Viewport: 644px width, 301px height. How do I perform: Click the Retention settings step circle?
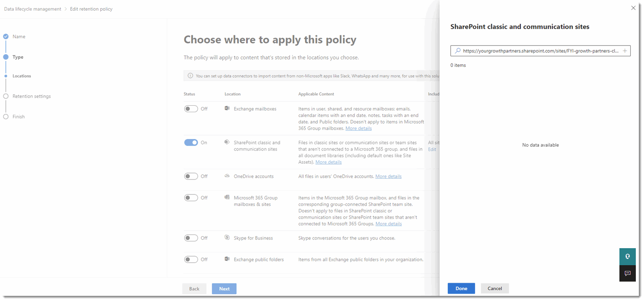(6, 96)
